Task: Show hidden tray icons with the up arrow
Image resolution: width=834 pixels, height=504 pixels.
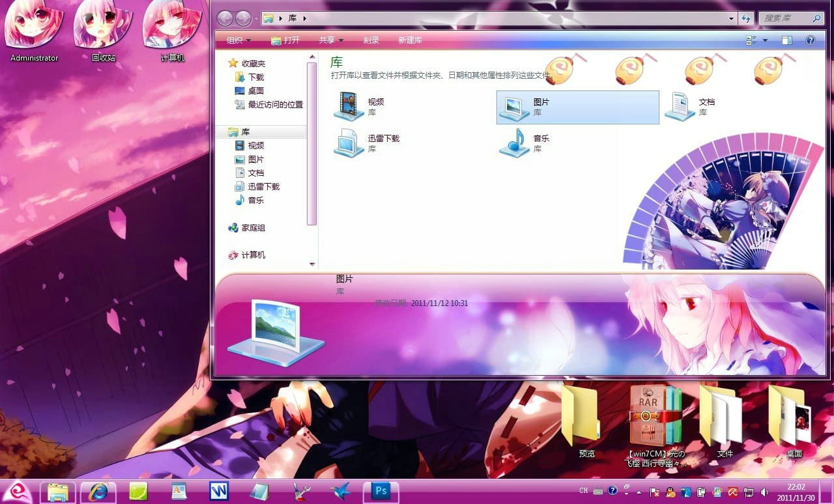Action: (x=638, y=492)
